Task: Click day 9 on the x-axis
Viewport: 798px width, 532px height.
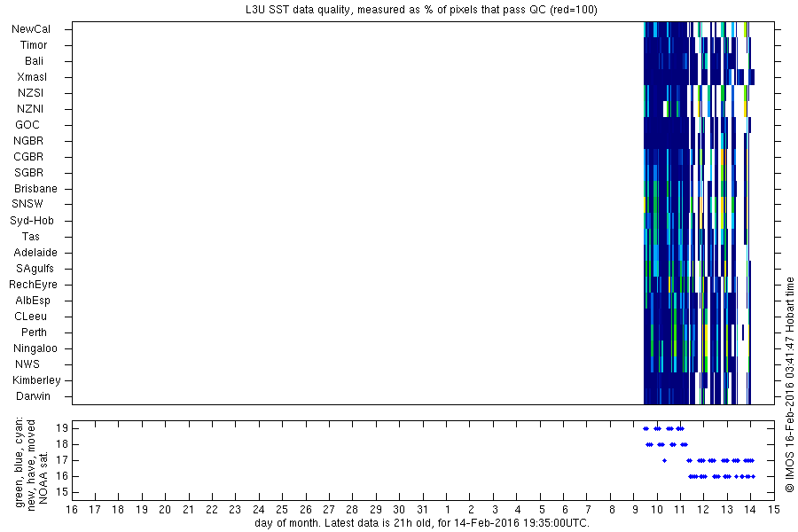Action: [635, 510]
